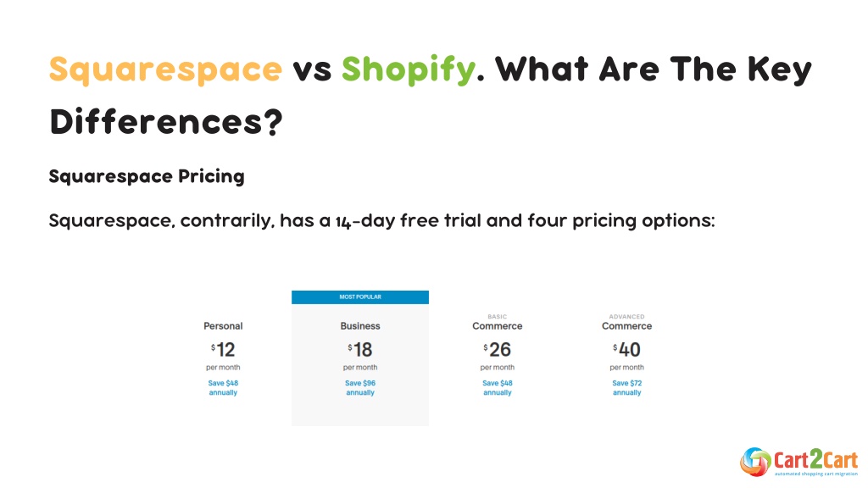Click the Cart2Cart brand text
The height and width of the screenshot is (488, 868).
tap(816, 460)
